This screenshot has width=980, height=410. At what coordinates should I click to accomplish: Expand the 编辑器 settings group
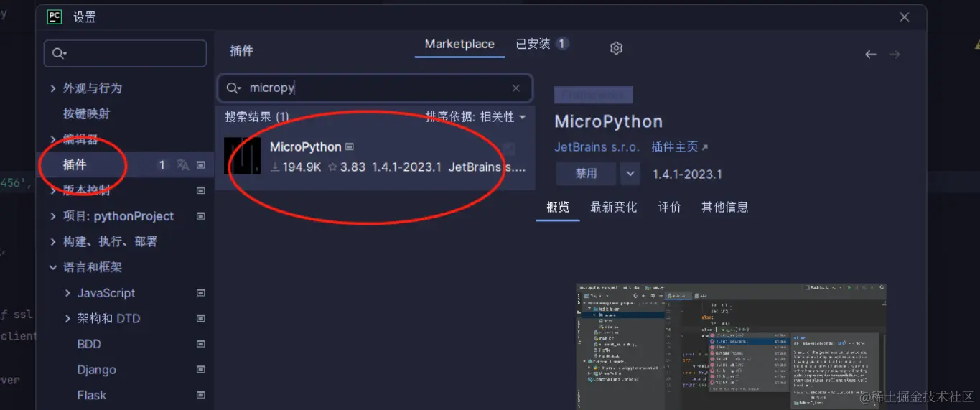[53, 139]
